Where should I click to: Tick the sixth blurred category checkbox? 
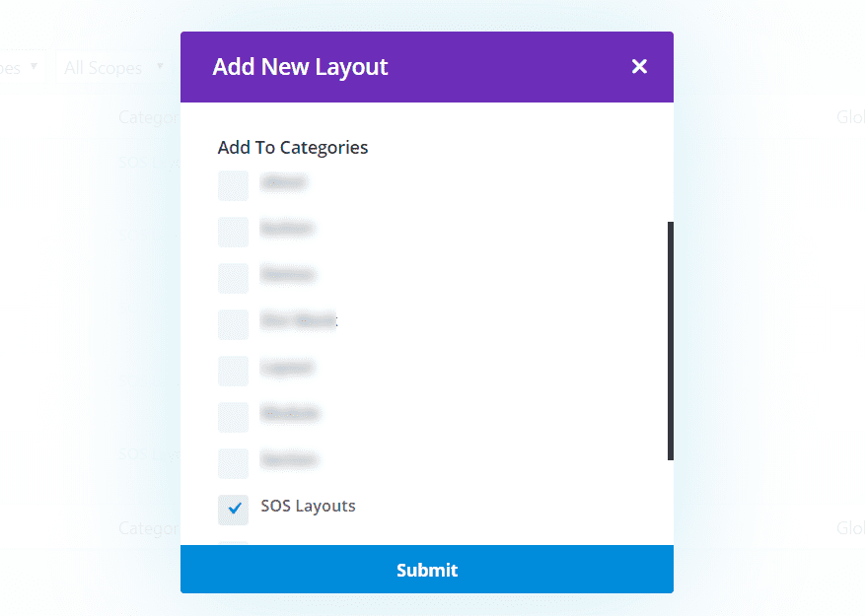233,417
